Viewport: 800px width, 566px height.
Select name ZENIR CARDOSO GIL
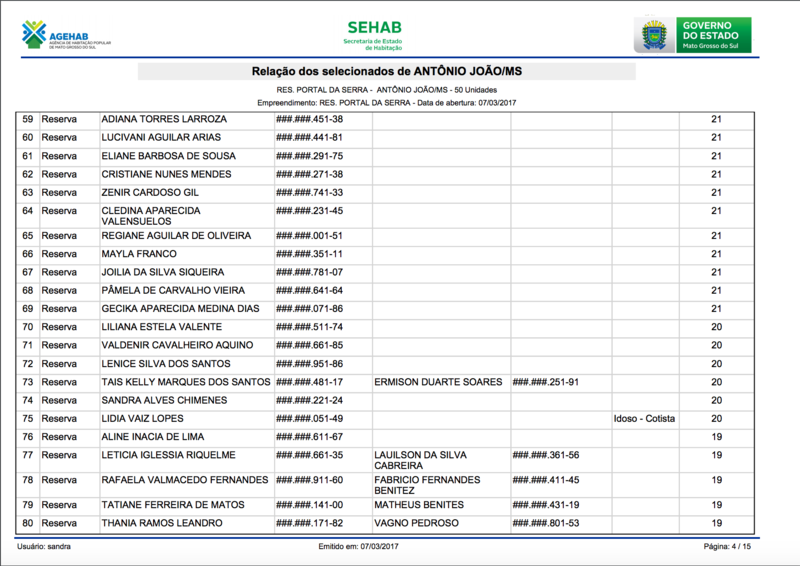150,192
